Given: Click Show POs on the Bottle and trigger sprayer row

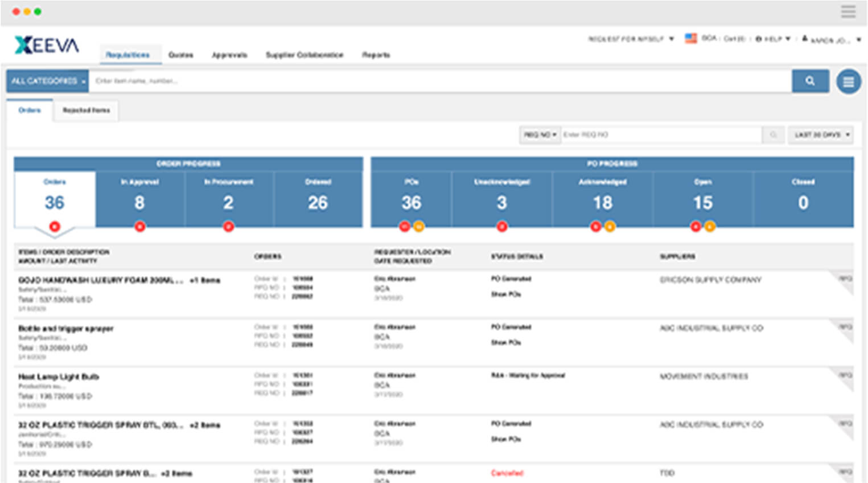Looking at the screenshot, I should 505,343.
